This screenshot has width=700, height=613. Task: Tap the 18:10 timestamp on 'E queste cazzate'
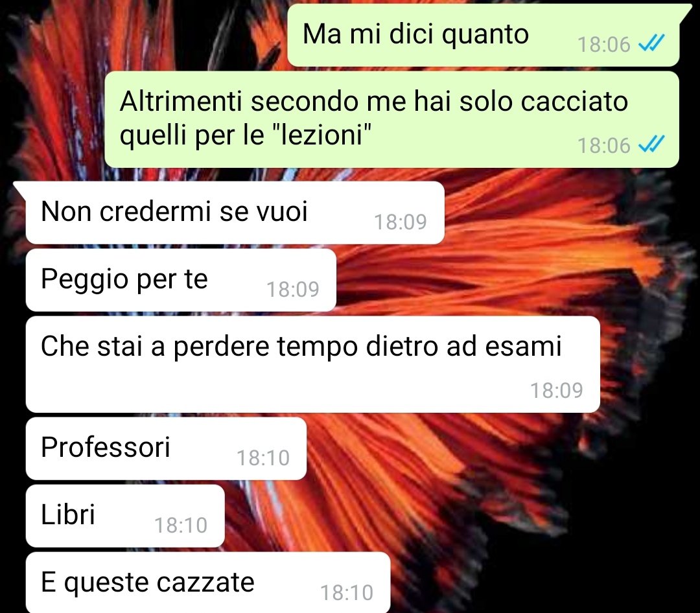coord(347,592)
